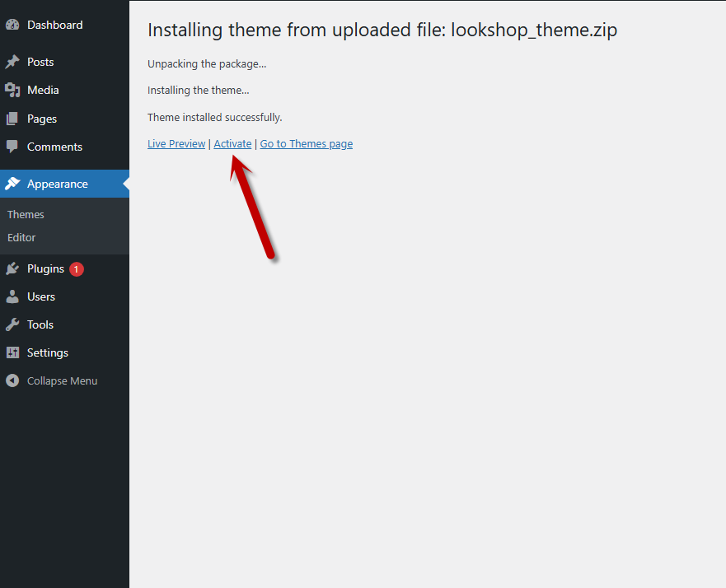
Task: Collapse the sidebar using the arrow icon
Action: pos(12,380)
